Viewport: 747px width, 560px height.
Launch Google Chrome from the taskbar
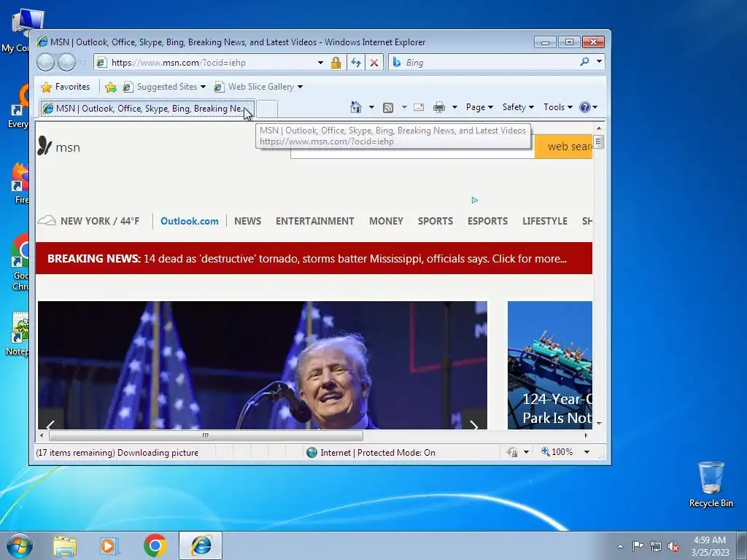(155, 545)
